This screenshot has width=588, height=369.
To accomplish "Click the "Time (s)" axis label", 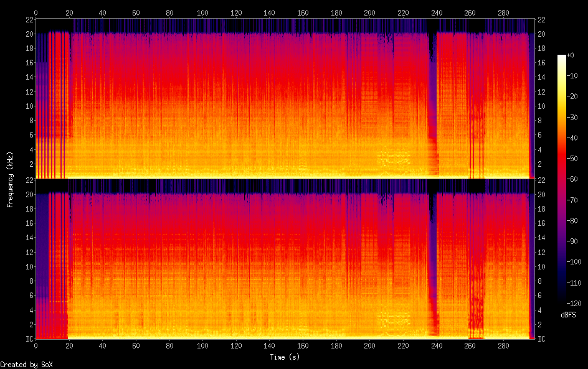I will click(285, 357).
